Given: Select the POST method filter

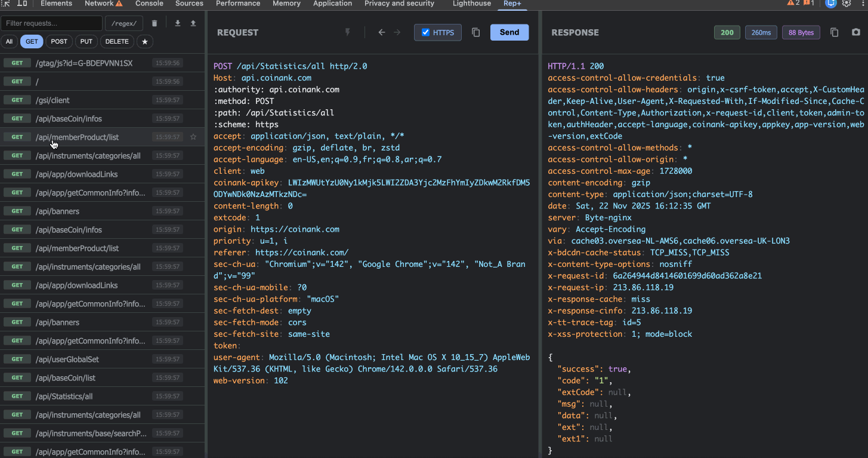Looking at the screenshot, I should coord(59,42).
